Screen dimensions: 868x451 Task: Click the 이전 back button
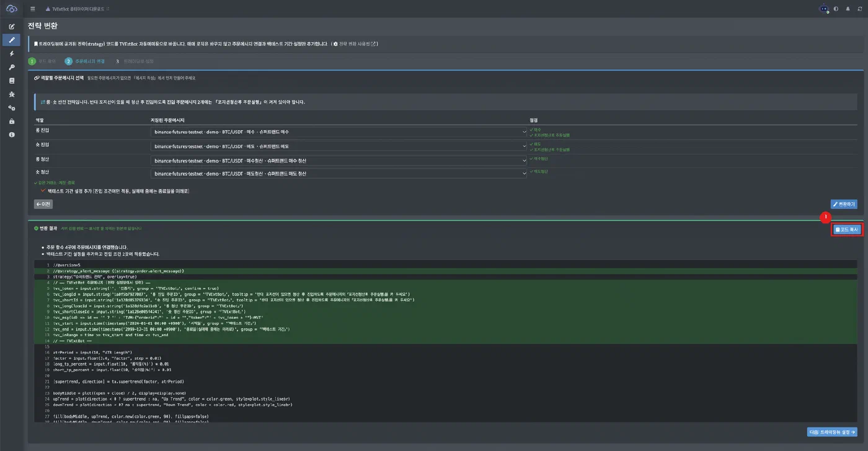pyautogui.click(x=43, y=204)
